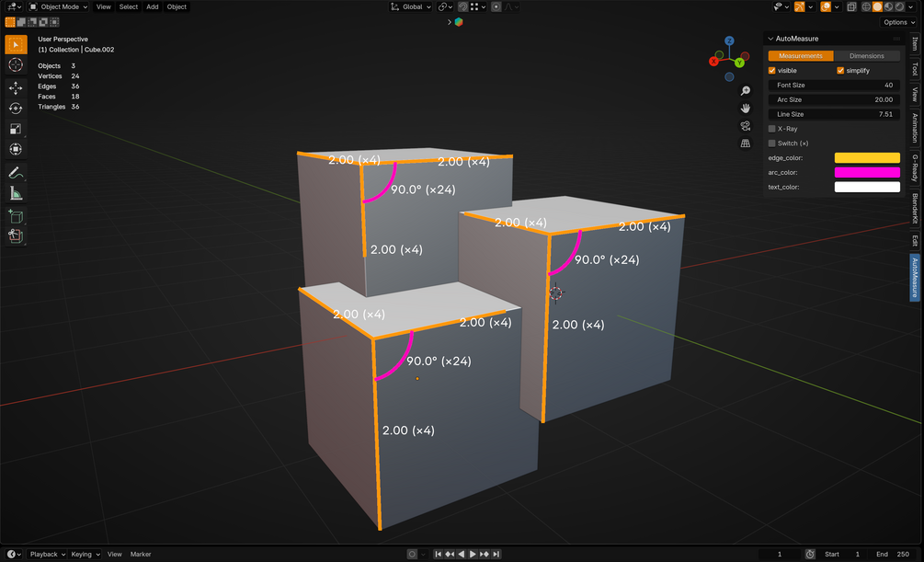Open the Add menu
This screenshot has height=562, width=924.
pyautogui.click(x=153, y=7)
